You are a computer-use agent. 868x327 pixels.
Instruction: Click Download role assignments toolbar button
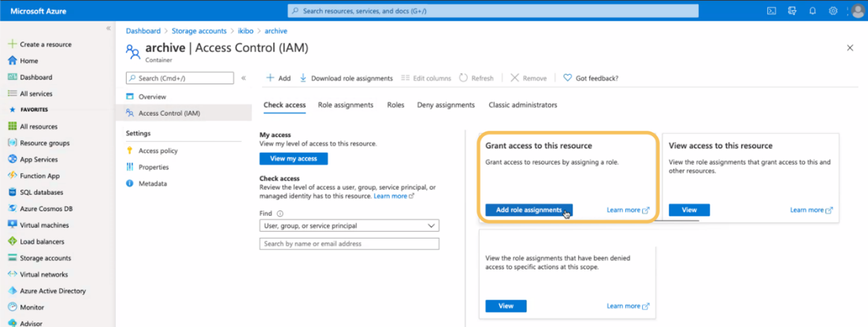pyautogui.click(x=346, y=78)
